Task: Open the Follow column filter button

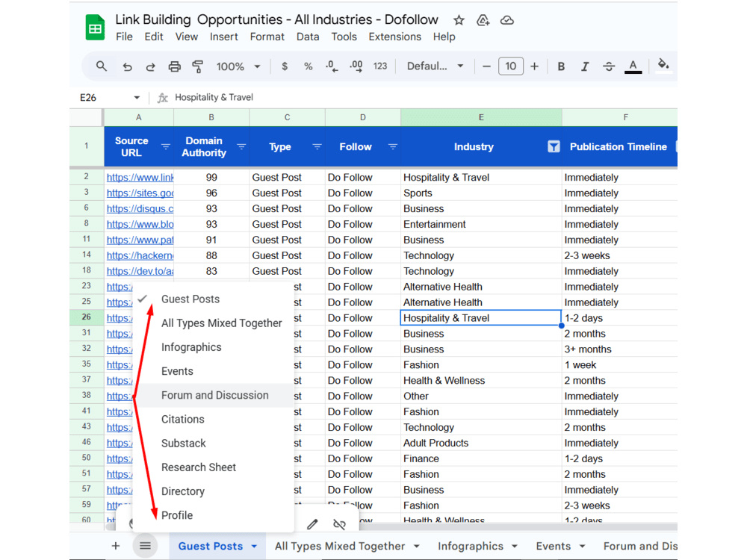Action: (x=393, y=146)
